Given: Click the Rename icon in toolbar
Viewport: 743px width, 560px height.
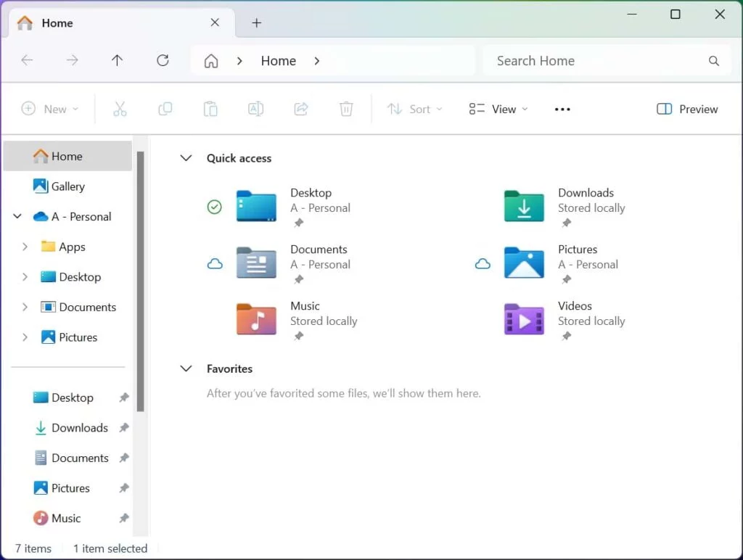Looking at the screenshot, I should point(255,109).
